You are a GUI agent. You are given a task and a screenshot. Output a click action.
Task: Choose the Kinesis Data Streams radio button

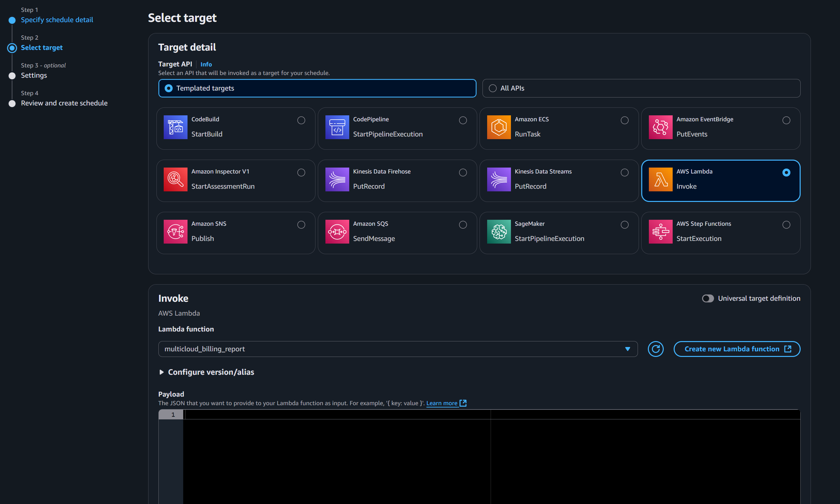click(625, 173)
